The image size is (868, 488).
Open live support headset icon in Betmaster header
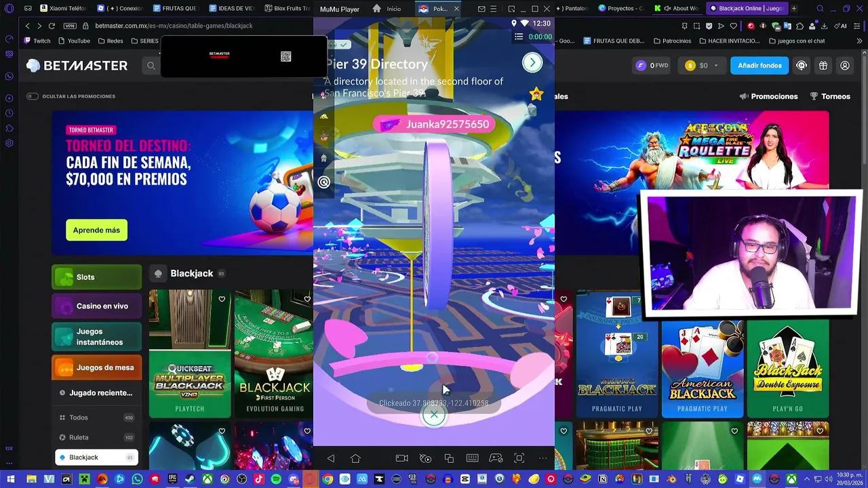click(802, 66)
